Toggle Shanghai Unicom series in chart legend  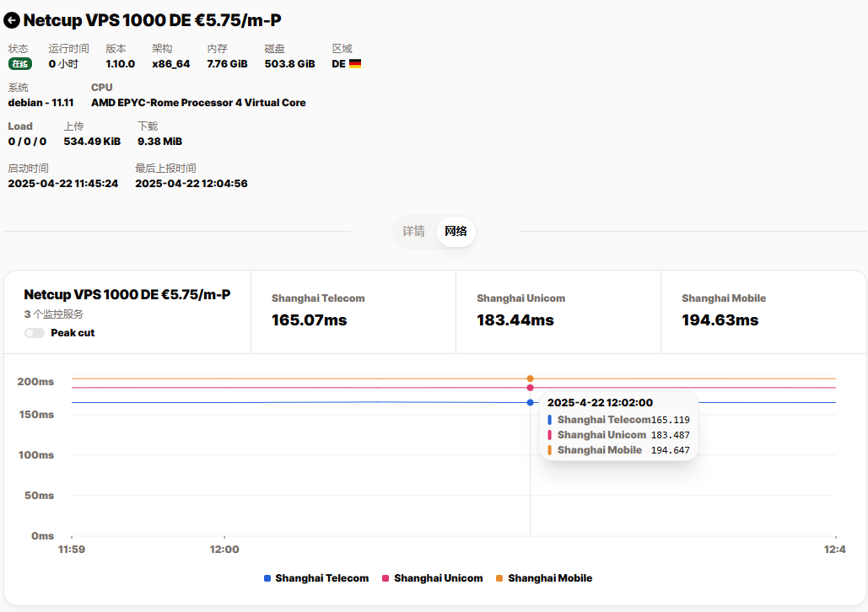point(432,578)
